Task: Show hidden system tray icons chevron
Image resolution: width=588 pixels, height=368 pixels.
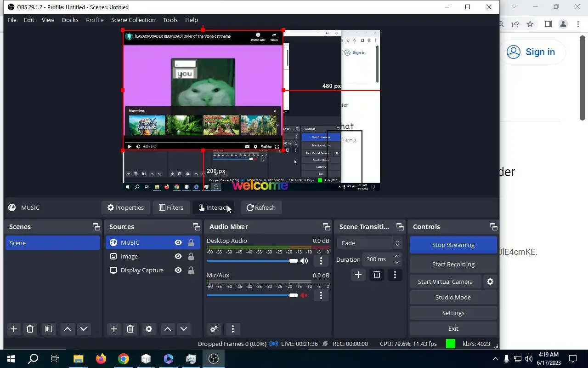Action: point(495,359)
